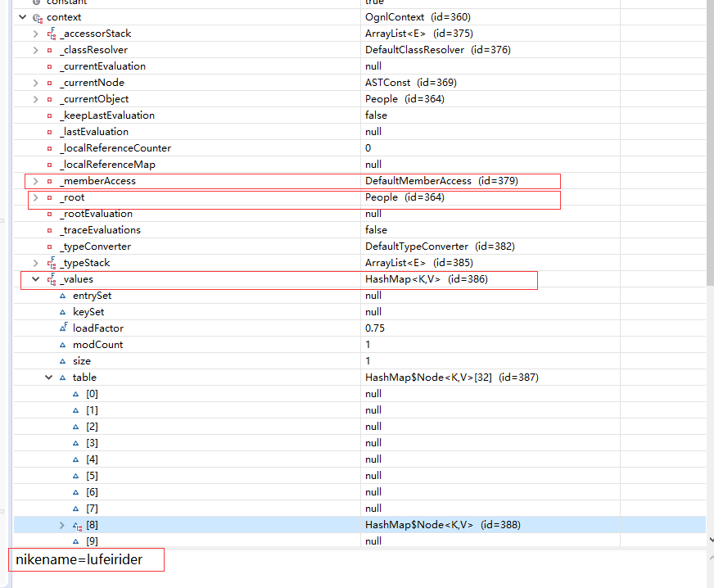The width and height of the screenshot is (714, 588).
Task: Click the table triangle field icon
Action: click(x=63, y=378)
